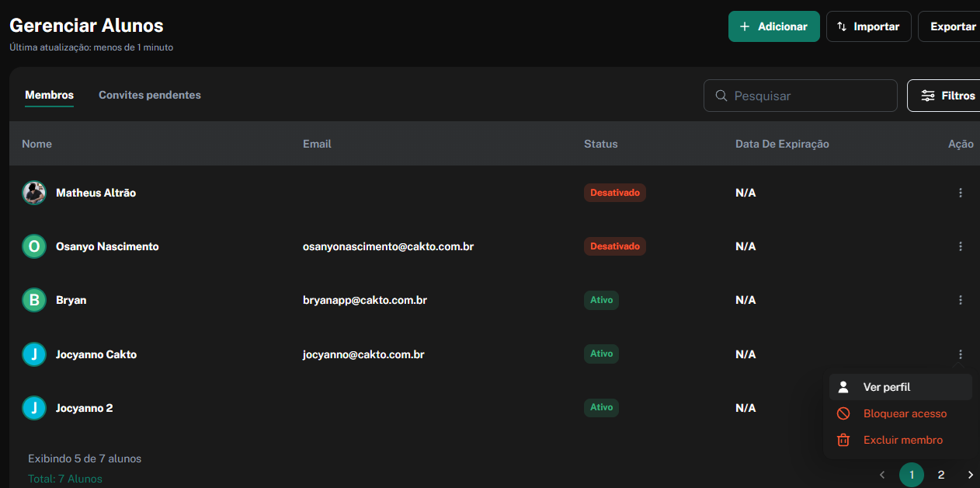
Task: Click the green B avatar of Bryan
Action: click(34, 300)
